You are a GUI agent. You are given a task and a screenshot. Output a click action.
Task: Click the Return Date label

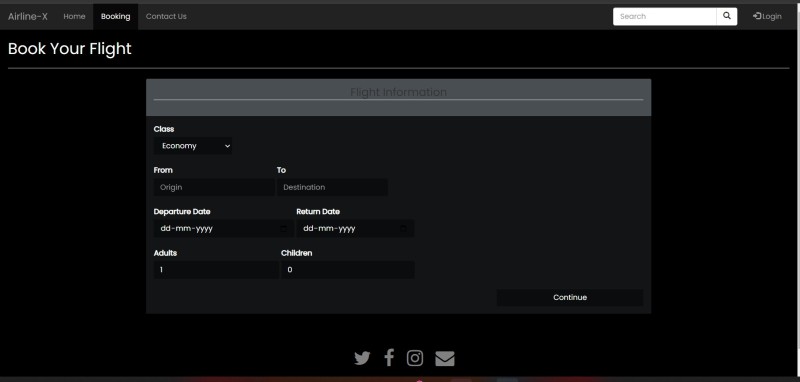318,211
